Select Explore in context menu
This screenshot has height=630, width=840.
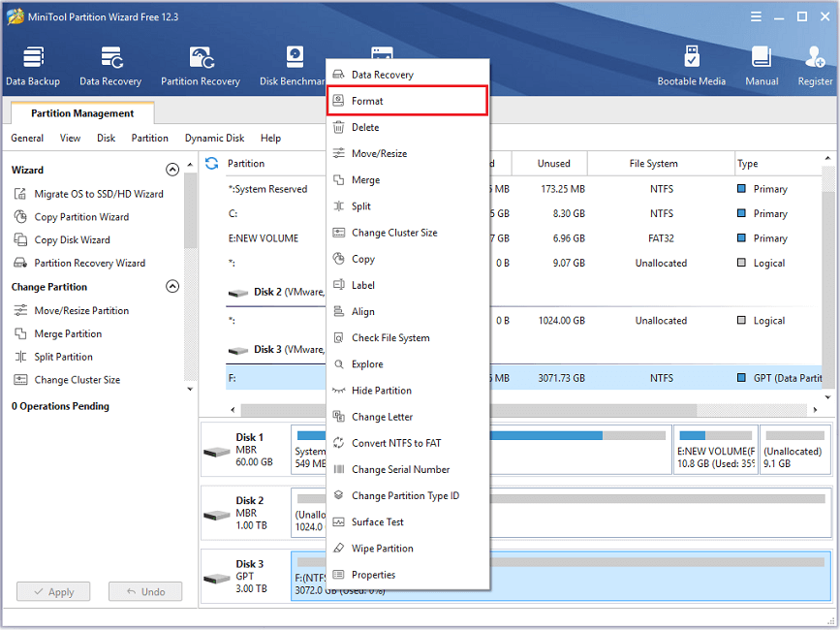408,364
